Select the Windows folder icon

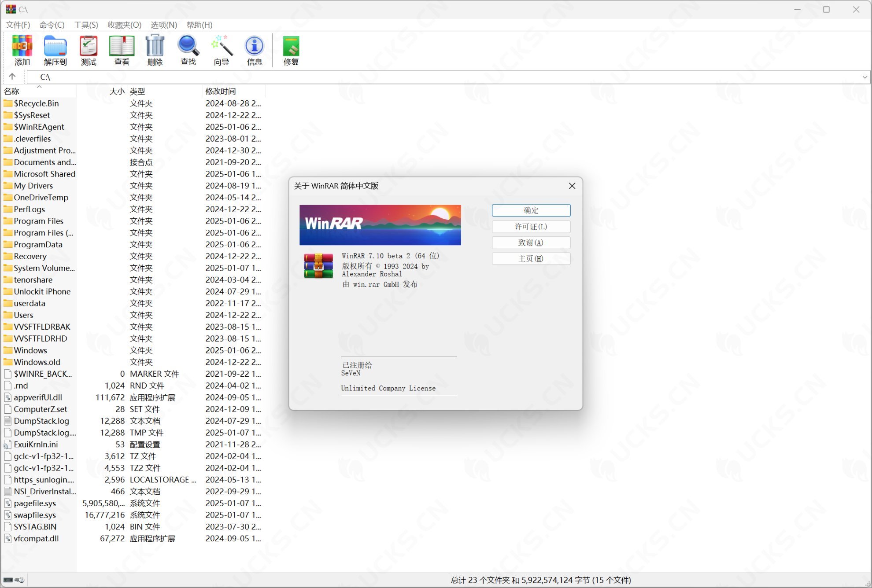tap(8, 350)
